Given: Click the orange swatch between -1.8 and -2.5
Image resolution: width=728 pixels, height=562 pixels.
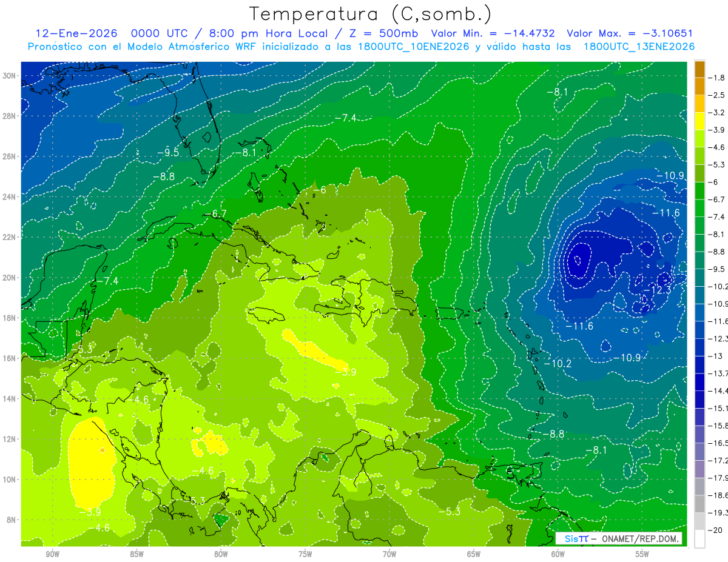Looking at the screenshot, I should pyautogui.click(x=699, y=87).
